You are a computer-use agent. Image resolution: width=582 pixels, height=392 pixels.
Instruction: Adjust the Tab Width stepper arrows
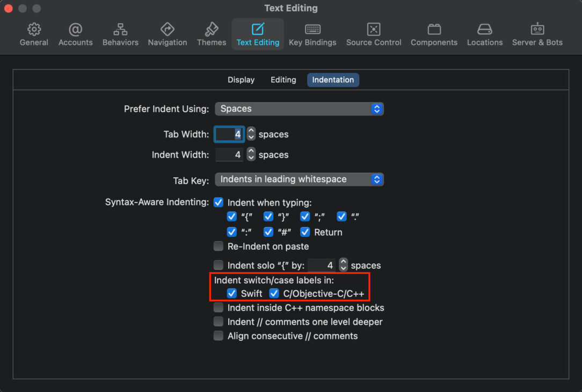[251, 134]
